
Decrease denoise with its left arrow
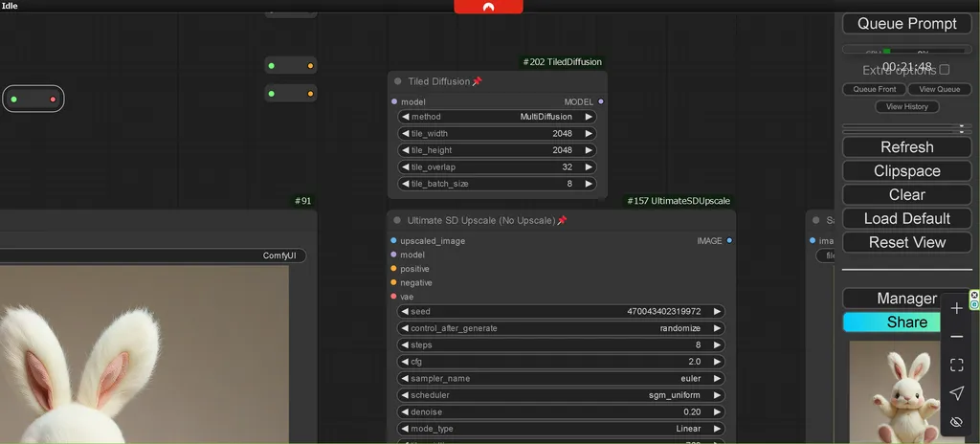coord(405,412)
